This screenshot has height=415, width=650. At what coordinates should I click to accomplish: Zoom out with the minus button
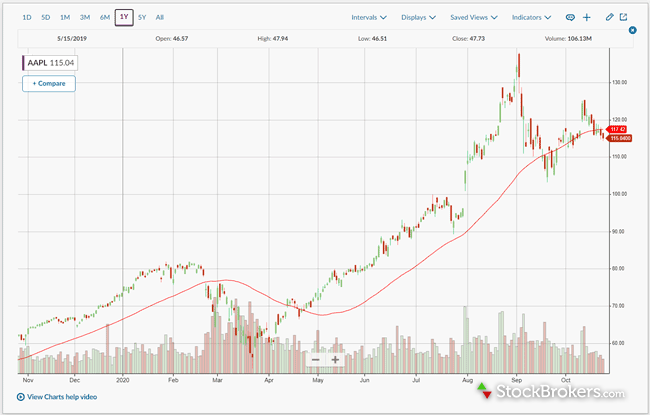tap(316, 360)
